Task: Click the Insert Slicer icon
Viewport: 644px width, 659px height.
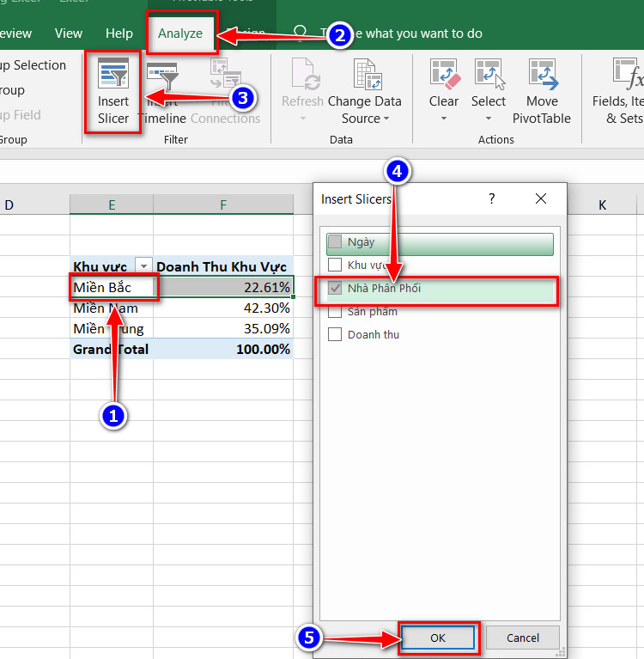Action: click(x=113, y=73)
